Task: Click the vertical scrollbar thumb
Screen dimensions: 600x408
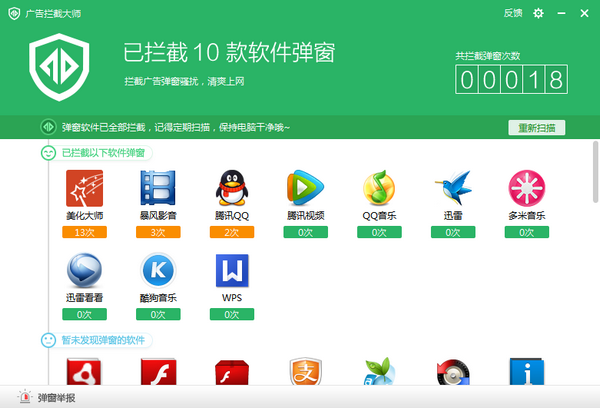Action: (x=595, y=172)
